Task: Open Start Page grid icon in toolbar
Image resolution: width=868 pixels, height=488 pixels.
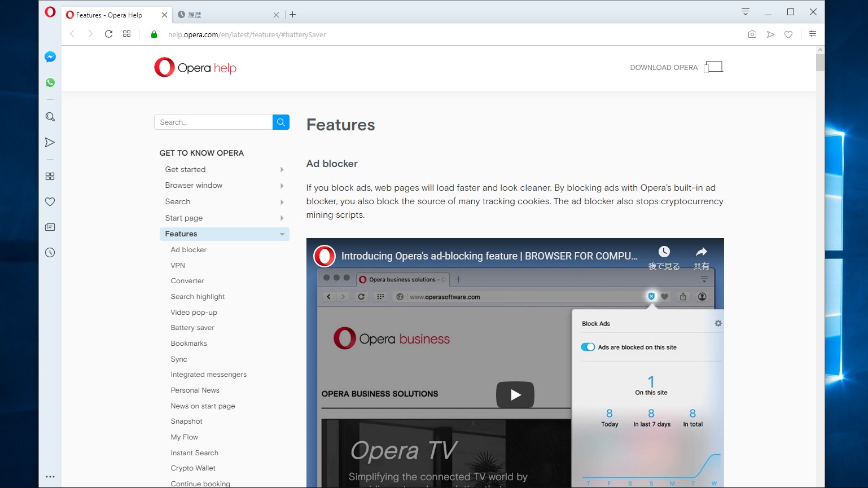Action: pos(127,34)
